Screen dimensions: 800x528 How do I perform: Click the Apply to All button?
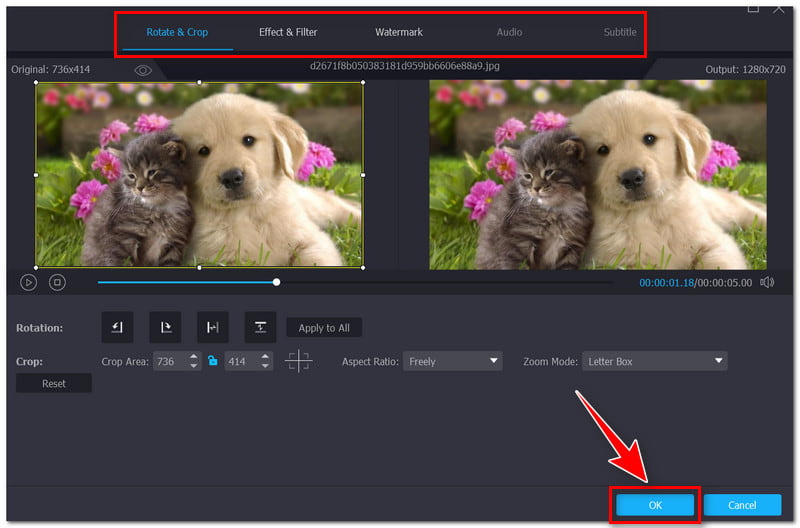pos(324,328)
